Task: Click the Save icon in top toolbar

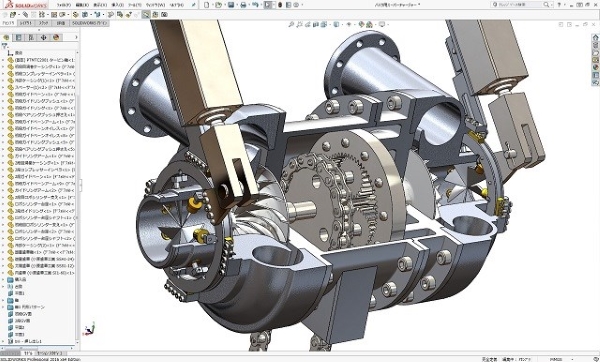Action: (231, 5)
